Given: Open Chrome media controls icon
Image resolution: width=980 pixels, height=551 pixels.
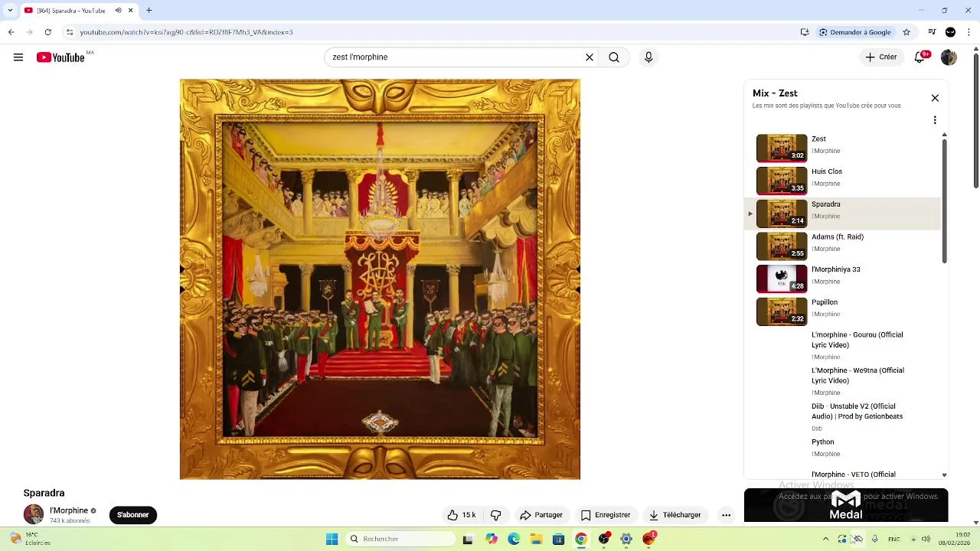Looking at the screenshot, I should point(932,32).
